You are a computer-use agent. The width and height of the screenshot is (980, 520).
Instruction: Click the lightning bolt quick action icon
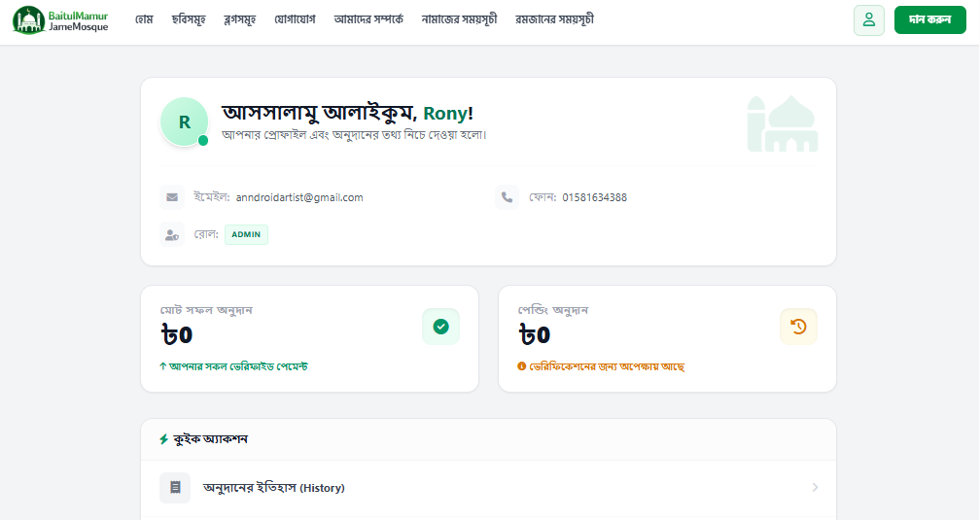pyautogui.click(x=163, y=439)
